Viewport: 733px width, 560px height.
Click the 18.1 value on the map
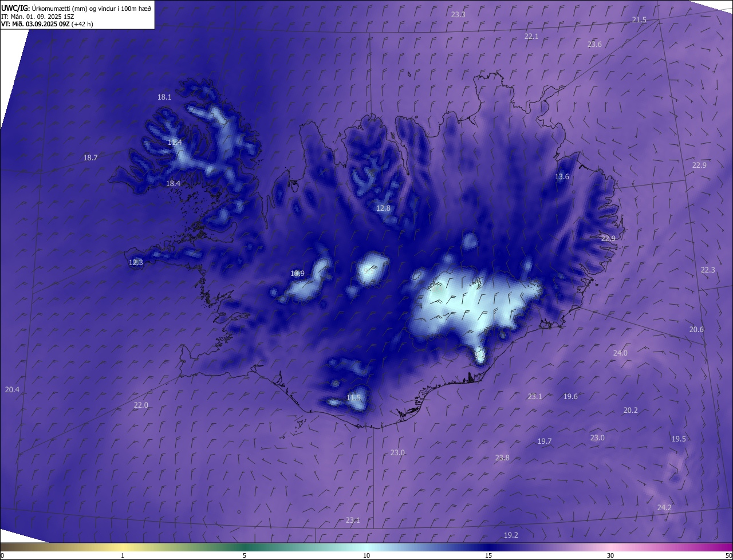click(x=164, y=97)
